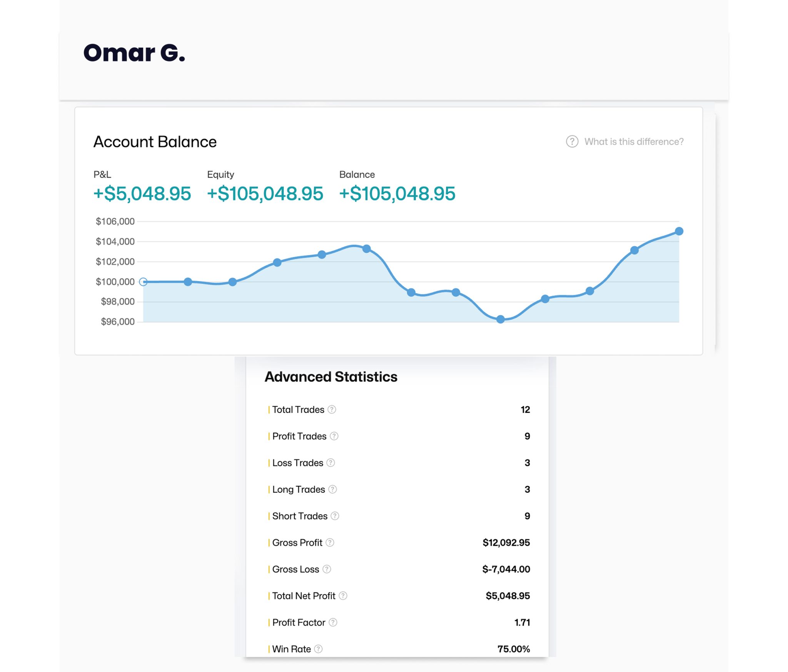
Task: Click the hollow starting point of the chart
Action: coord(143,282)
